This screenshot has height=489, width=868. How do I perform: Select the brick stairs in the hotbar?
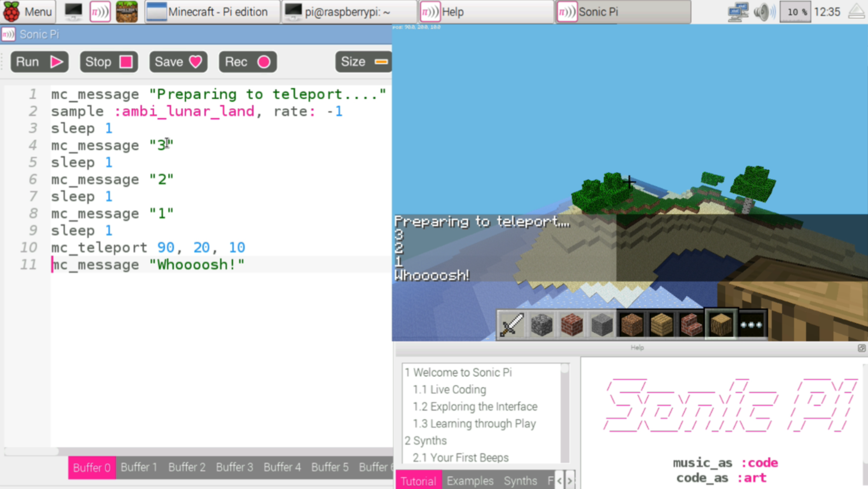coord(691,325)
